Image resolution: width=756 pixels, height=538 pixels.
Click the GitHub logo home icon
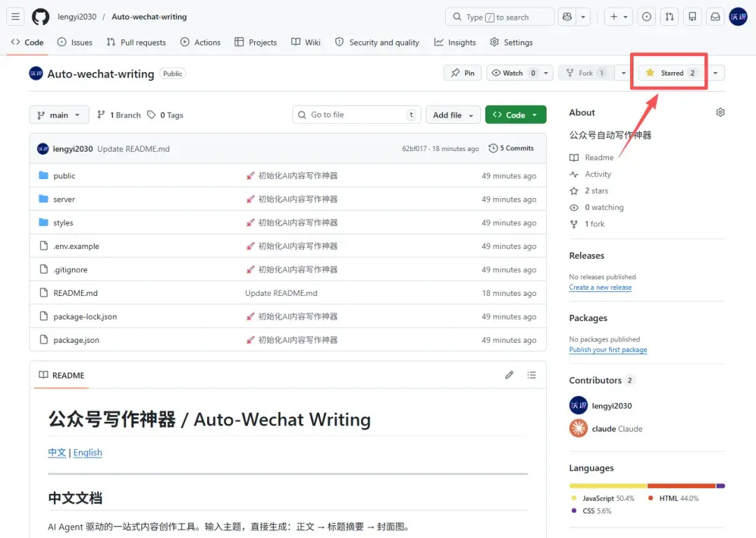pos(41,17)
